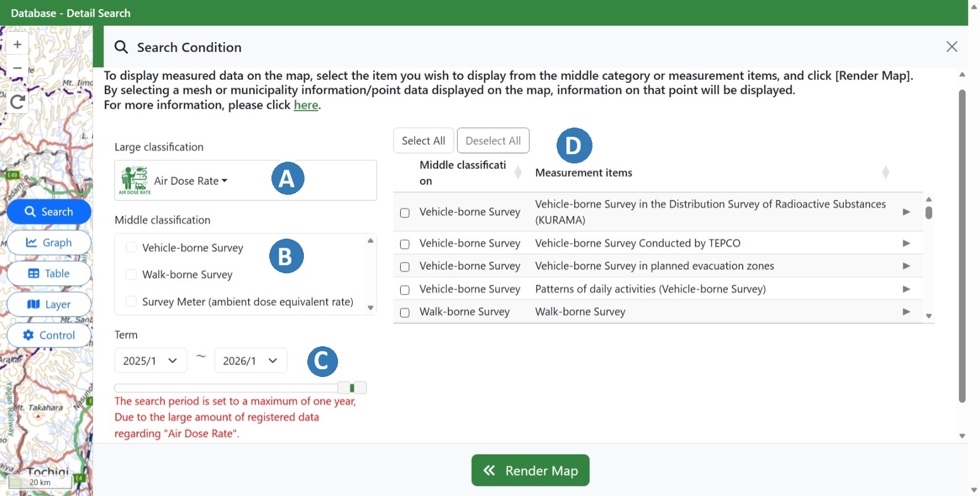
Task: Check Vehicle-borne Survey in Middle classification
Action: tap(131, 248)
